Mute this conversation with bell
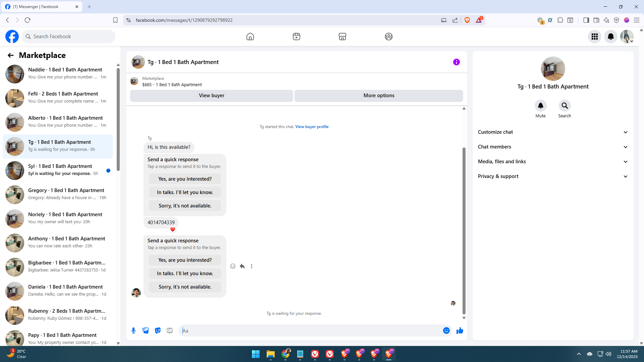Screen dimensions: 644x362 tap(540, 106)
